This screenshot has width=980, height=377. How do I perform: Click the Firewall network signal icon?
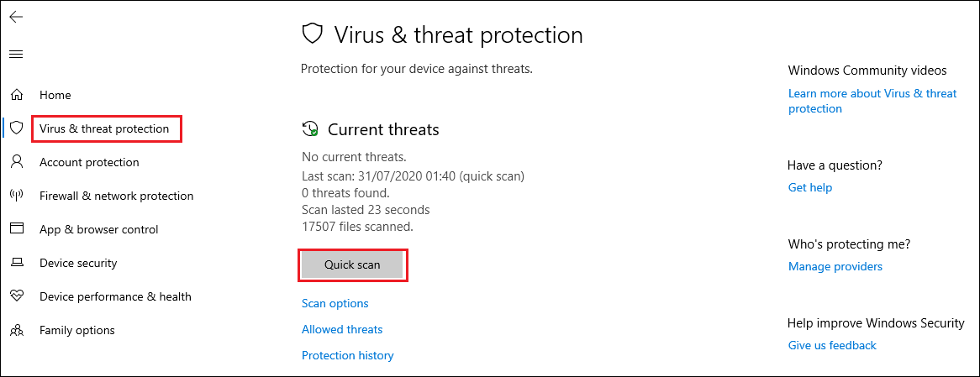tap(16, 196)
